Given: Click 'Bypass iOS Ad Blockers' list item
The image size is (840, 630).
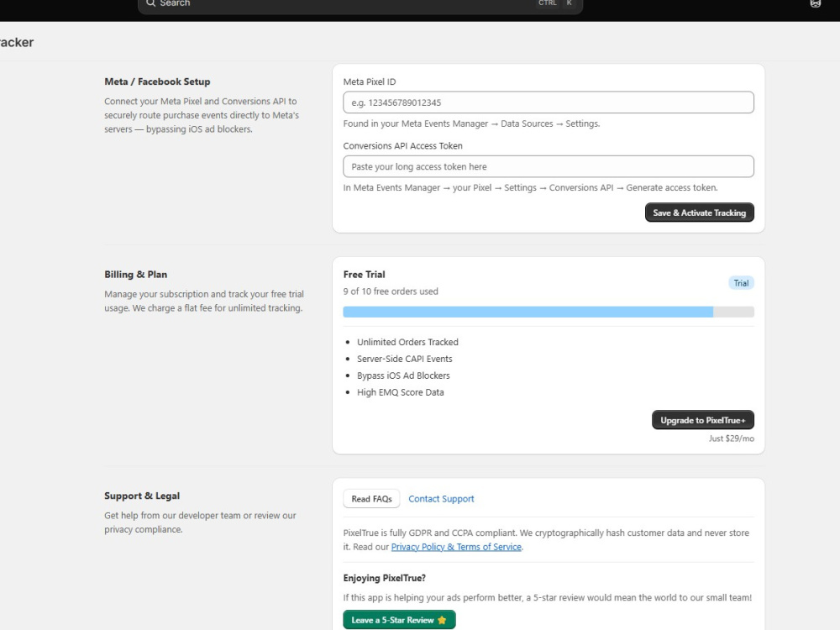Looking at the screenshot, I should coord(403,375).
